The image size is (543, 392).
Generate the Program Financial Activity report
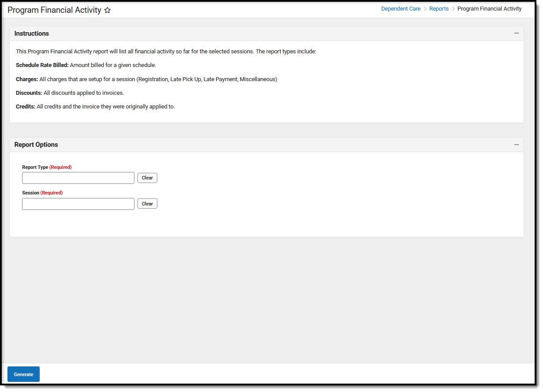tap(23, 374)
